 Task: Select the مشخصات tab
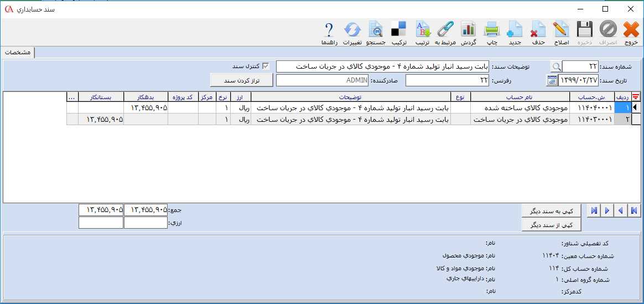click(17, 53)
